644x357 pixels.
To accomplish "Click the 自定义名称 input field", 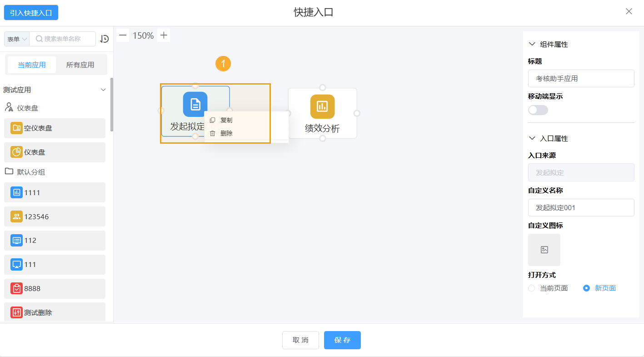I will coord(581,207).
